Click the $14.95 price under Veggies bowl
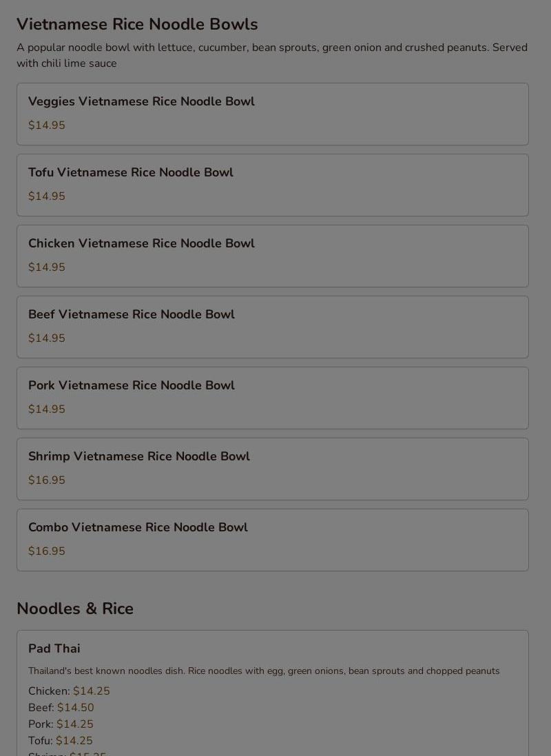Screen dimensions: 551x756 point(47,125)
